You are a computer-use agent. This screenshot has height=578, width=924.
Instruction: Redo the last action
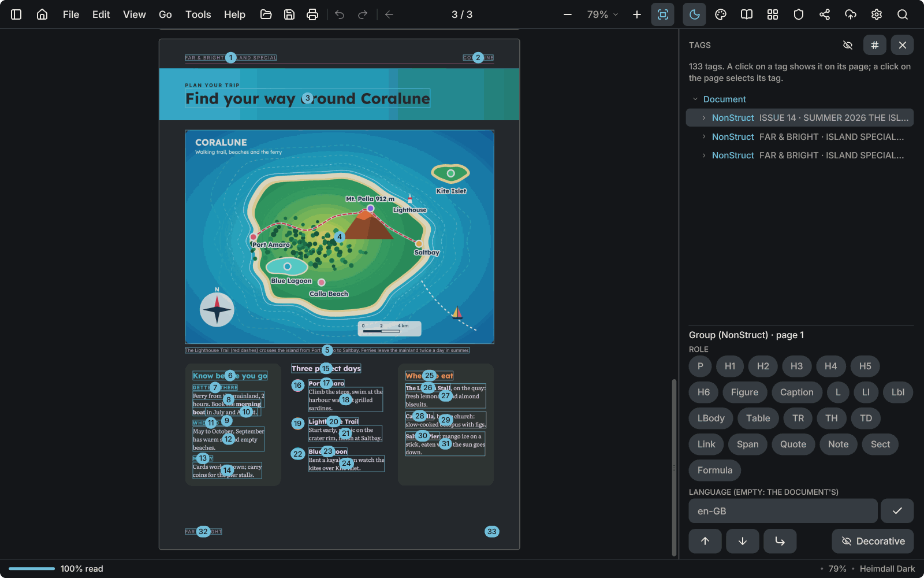point(363,14)
